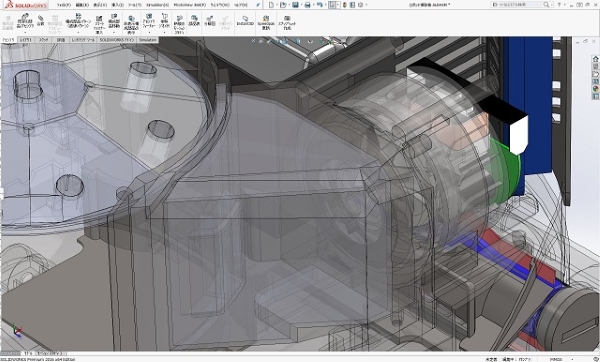Click the Bill of Materials icon
600x362 pixels.
click(x=194, y=18)
